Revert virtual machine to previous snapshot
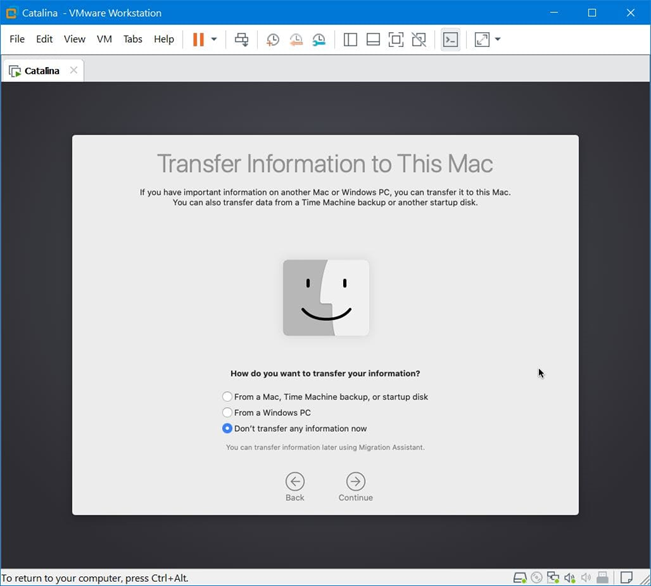 coord(296,39)
